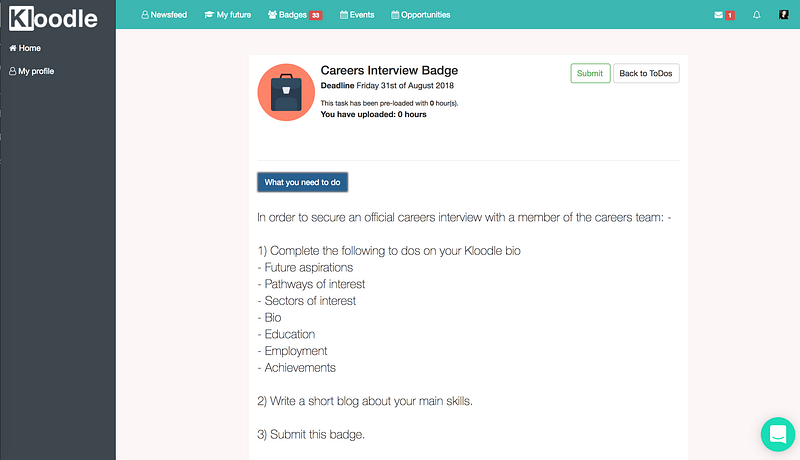Screen dimensions: 800x460
Task: Open the Opportunities tab
Action: point(421,15)
